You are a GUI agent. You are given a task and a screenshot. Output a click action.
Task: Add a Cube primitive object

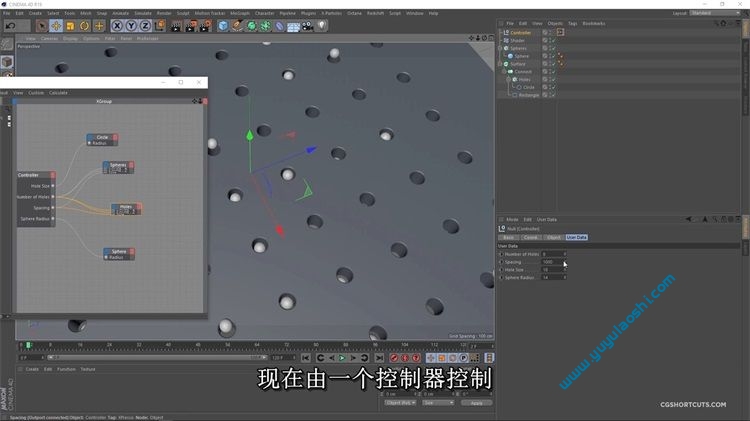[x=223, y=26]
